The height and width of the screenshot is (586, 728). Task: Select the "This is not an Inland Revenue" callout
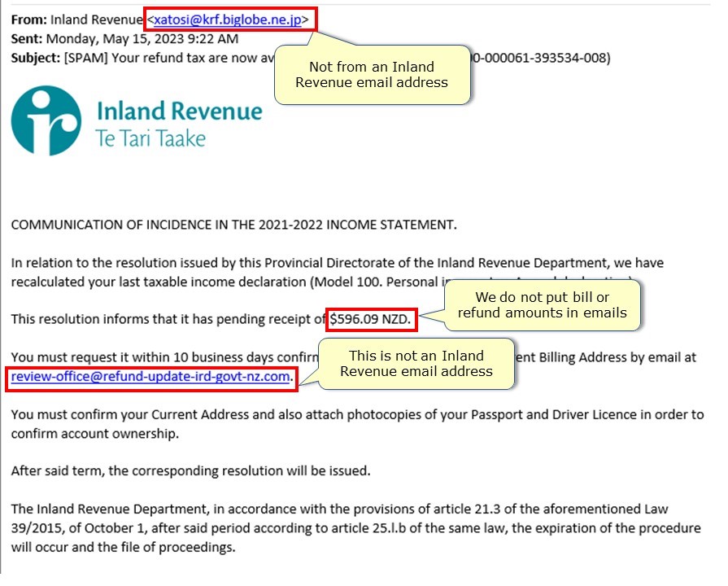coord(416,363)
